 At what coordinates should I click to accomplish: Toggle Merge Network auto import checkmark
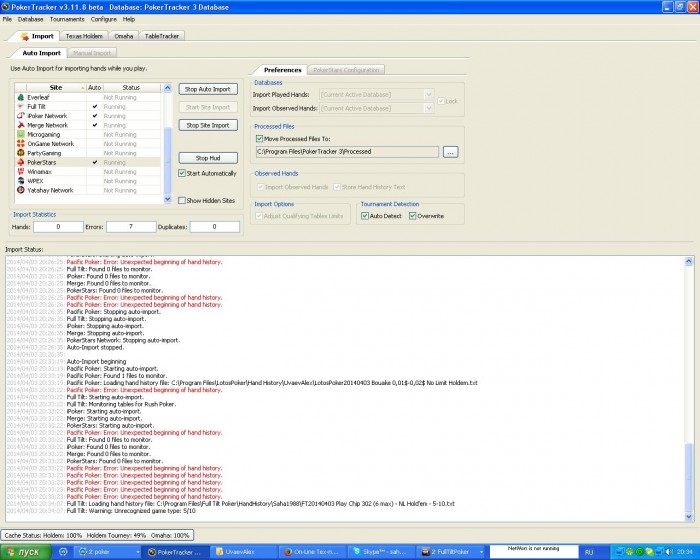[95, 125]
